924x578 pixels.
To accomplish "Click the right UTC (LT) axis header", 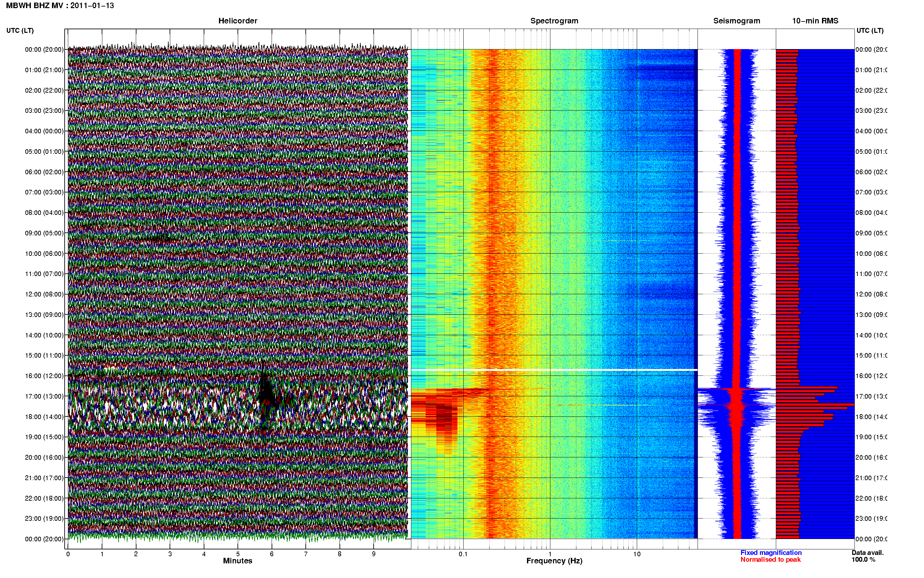I will 870,31.
